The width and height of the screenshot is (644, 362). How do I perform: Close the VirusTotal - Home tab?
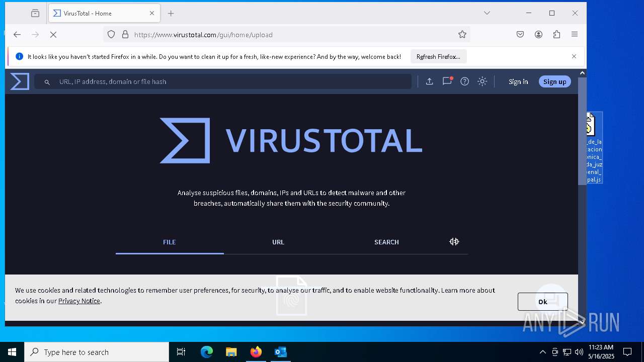(152, 13)
